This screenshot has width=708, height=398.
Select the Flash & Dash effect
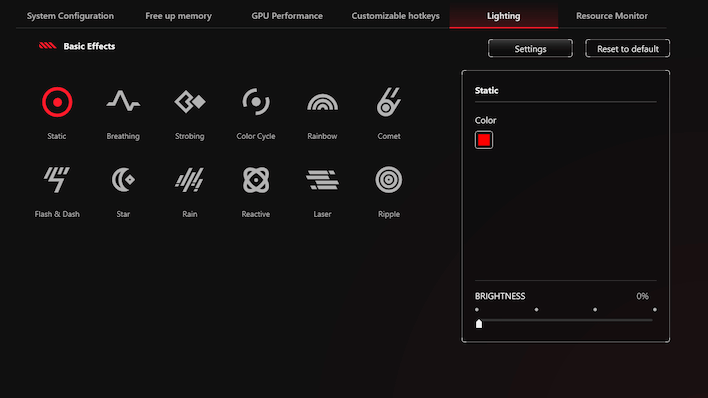57,180
